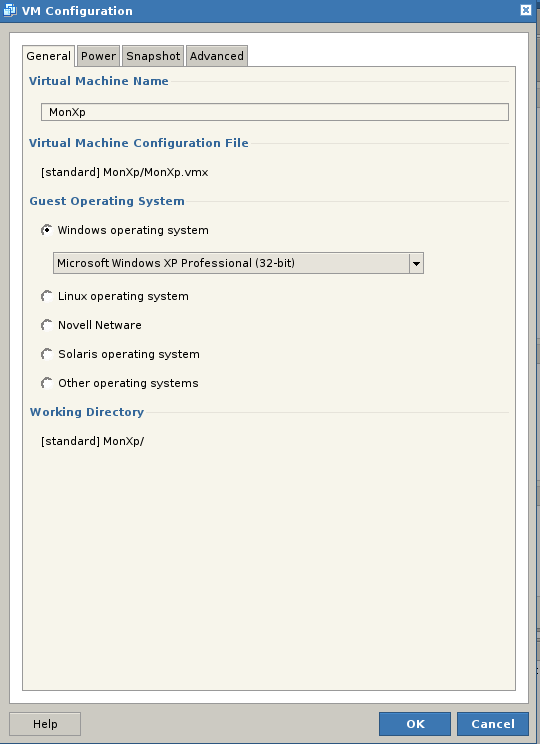
Task: Switch to the General tab
Action: pyautogui.click(x=48, y=56)
